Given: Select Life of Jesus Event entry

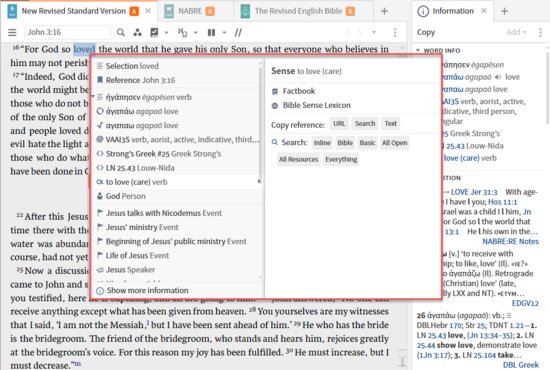Looking at the screenshot, I should pyautogui.click(x=176, y=255).
